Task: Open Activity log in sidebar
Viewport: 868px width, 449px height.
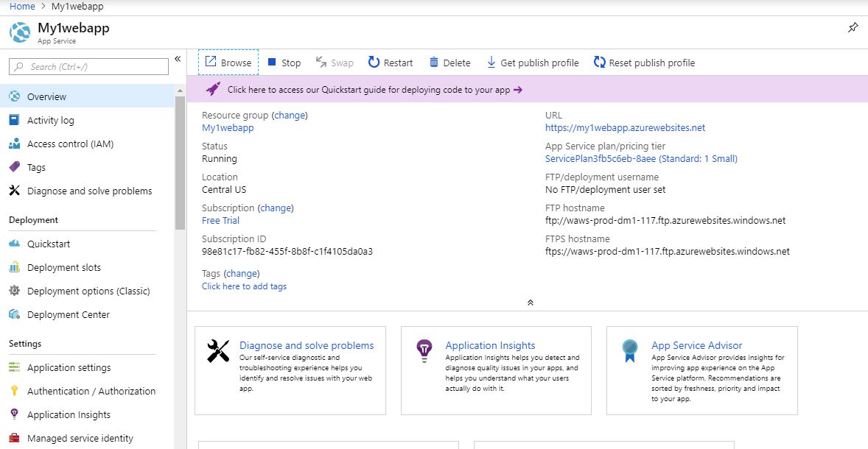Action: coord(50,120)
